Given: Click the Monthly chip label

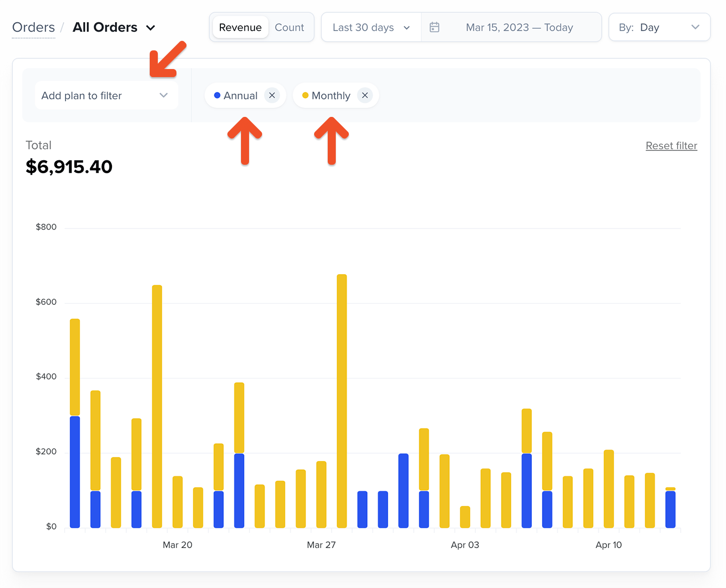Looking at the screenshot, I should click(x=331, y=96).
